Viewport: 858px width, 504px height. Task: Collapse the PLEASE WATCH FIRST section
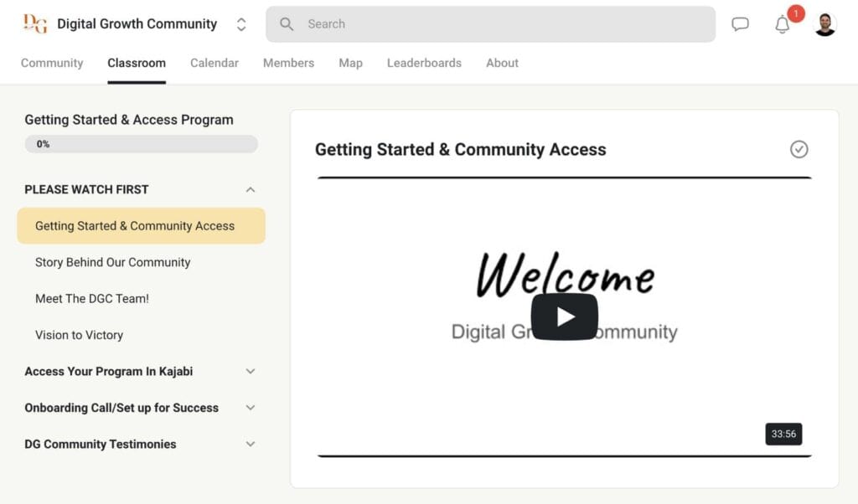(x=250, y=190)
